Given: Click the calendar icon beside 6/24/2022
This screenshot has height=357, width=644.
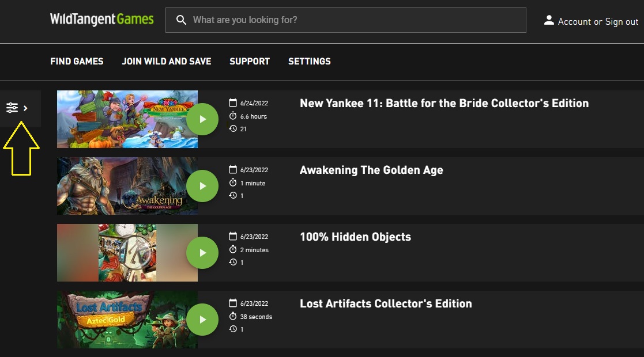Looking at the screenshot, I should click(x=233, y=102).
